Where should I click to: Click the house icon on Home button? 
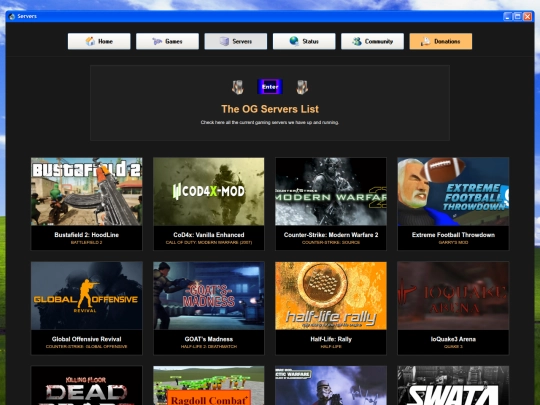point(90,41)
